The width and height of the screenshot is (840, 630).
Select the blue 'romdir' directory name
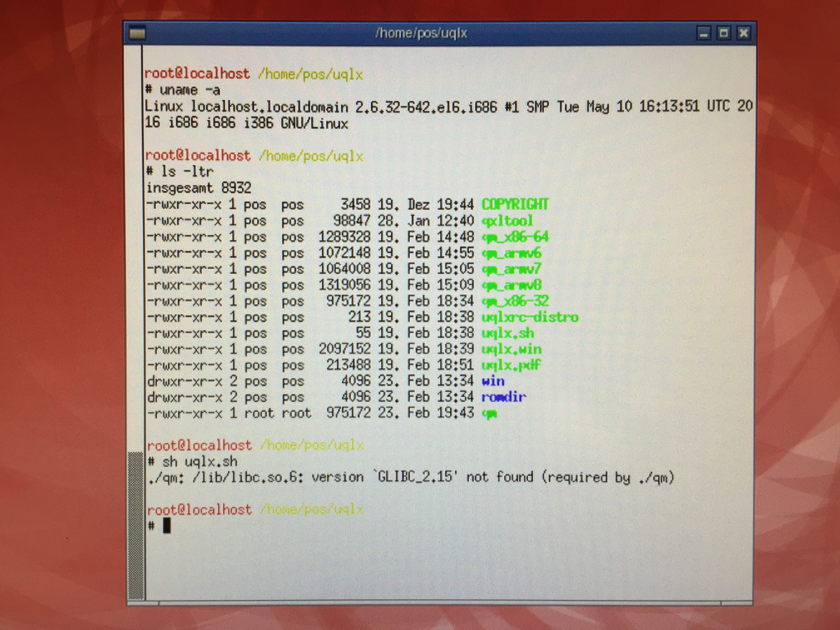click(504, 397)
